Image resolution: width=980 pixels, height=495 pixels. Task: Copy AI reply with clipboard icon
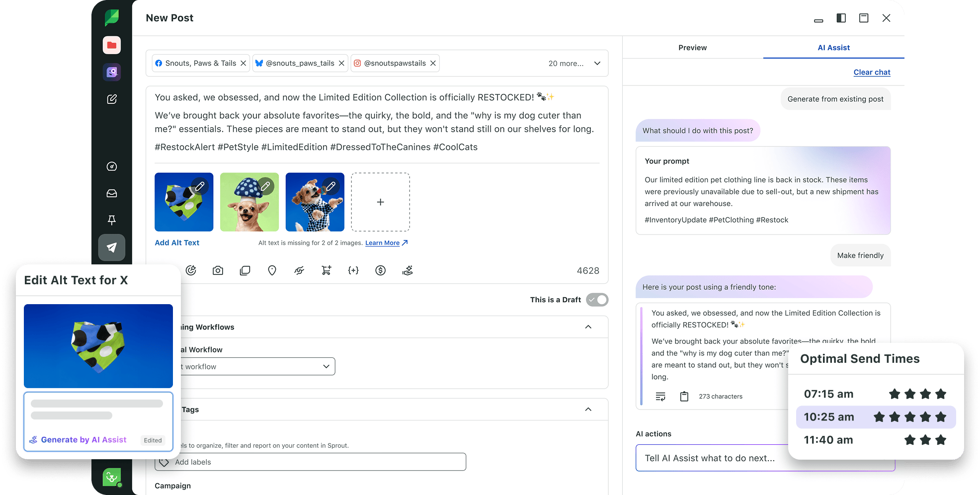click(684, 397)
